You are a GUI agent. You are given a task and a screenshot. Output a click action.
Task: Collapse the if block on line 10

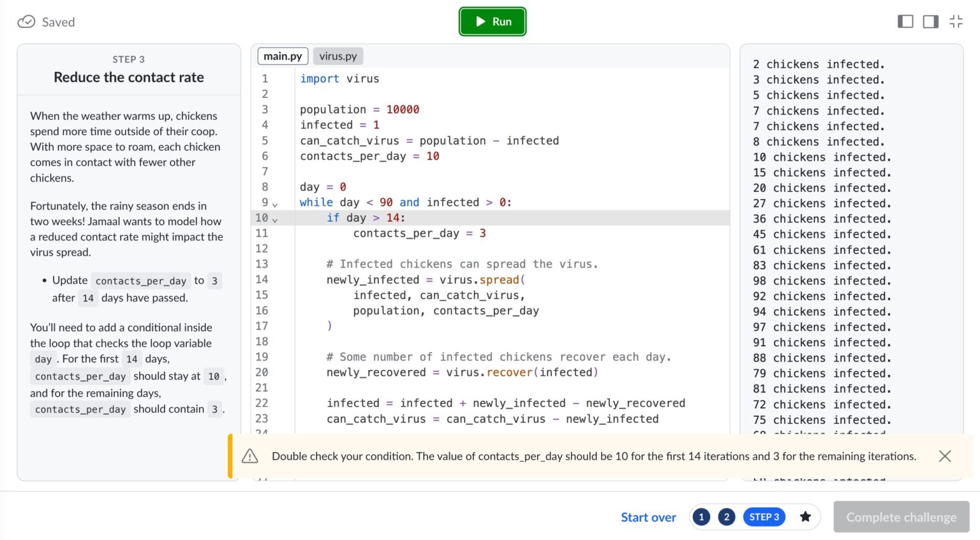point(275,221)
